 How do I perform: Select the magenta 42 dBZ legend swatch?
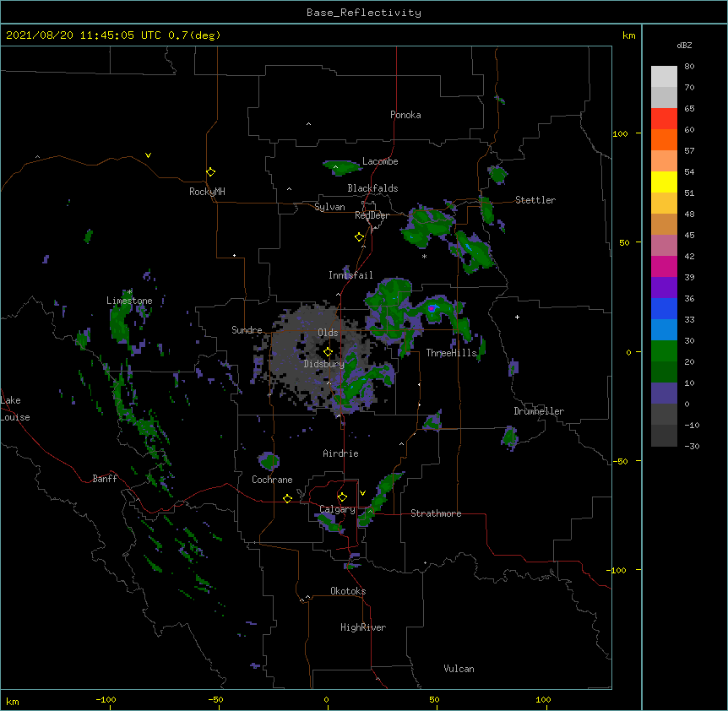click(x=664, y=266)
